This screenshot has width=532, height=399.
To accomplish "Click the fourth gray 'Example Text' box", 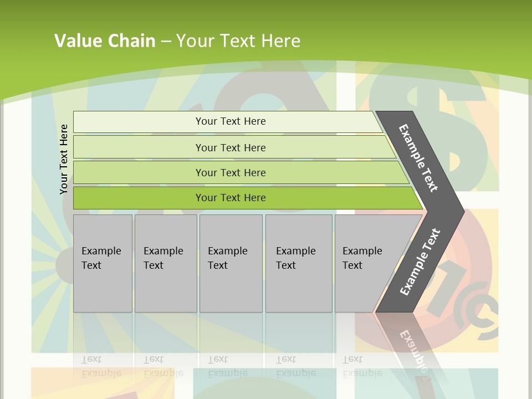I will pos(299,263).
